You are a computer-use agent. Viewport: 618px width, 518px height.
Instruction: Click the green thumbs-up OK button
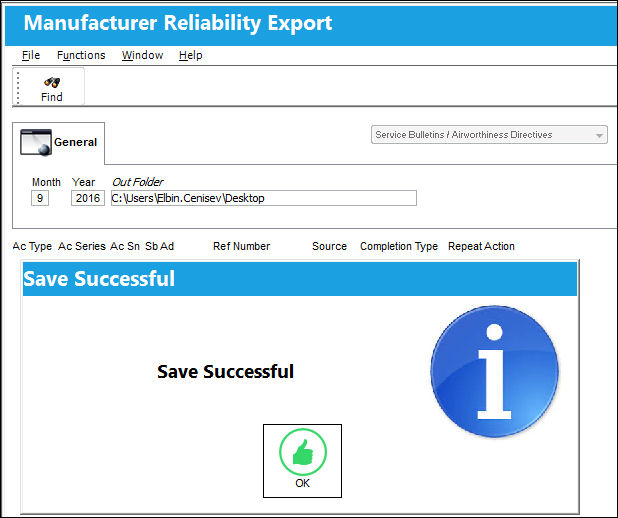pyautogui.click(x=302, y=461)
